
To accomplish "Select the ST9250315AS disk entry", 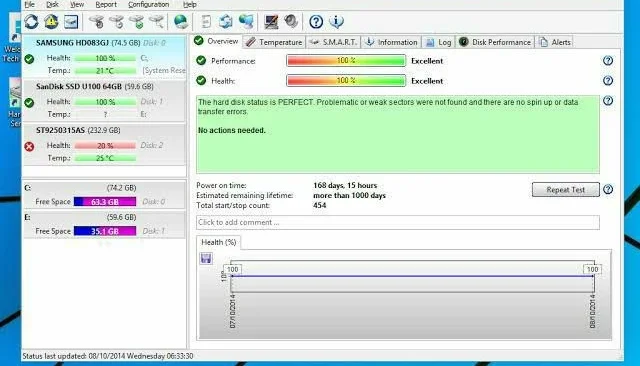I will pyautogui.click(x=104, y=144).
